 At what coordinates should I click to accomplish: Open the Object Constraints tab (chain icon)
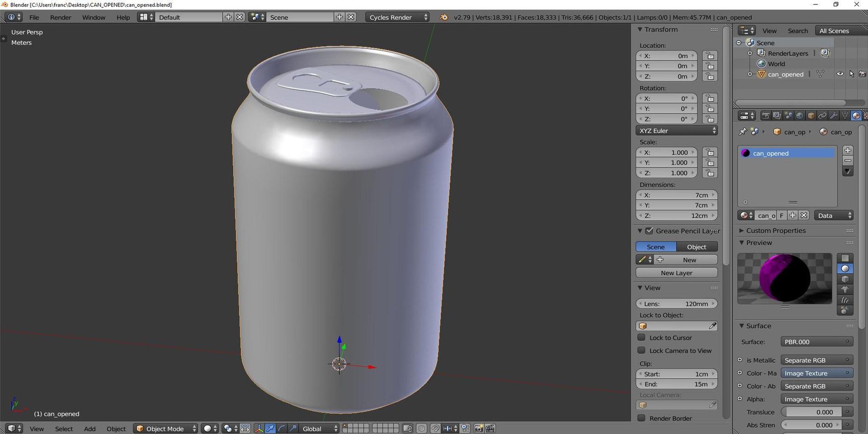(822, 116)
